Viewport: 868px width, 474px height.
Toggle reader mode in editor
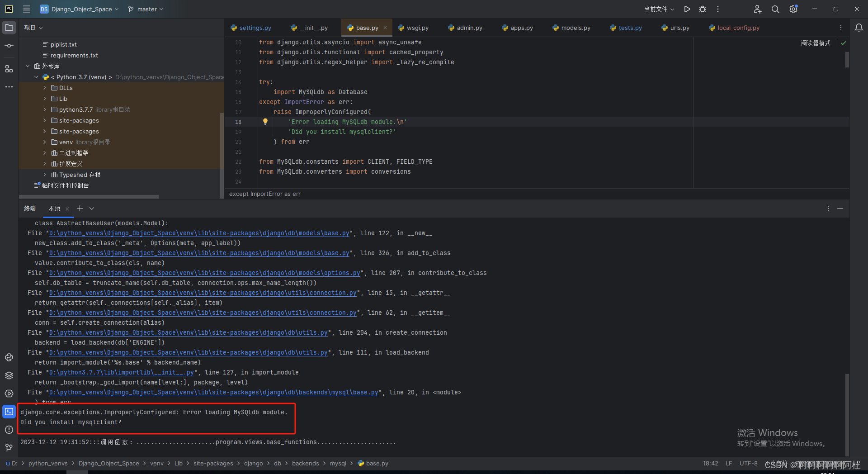coord(816,43)
